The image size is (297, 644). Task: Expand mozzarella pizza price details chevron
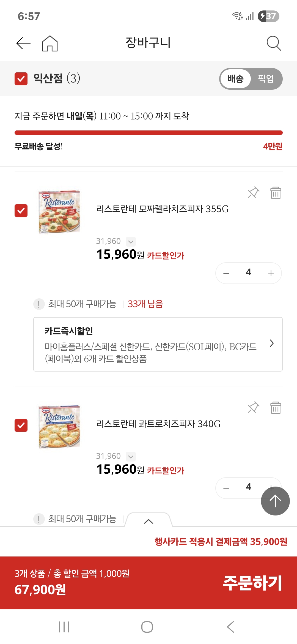coord(131,242)
